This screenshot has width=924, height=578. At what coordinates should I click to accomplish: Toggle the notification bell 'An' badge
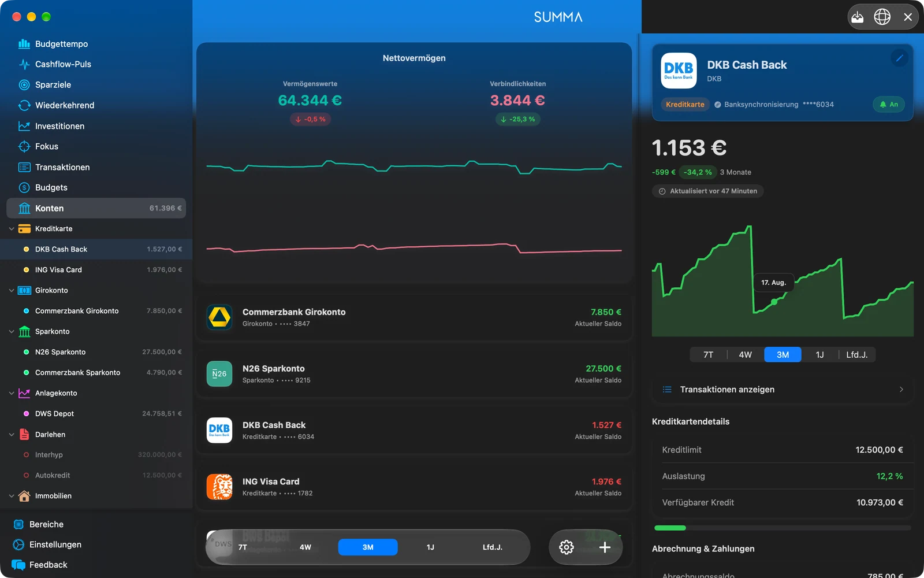pyautogui.click(x=889, y=105)
